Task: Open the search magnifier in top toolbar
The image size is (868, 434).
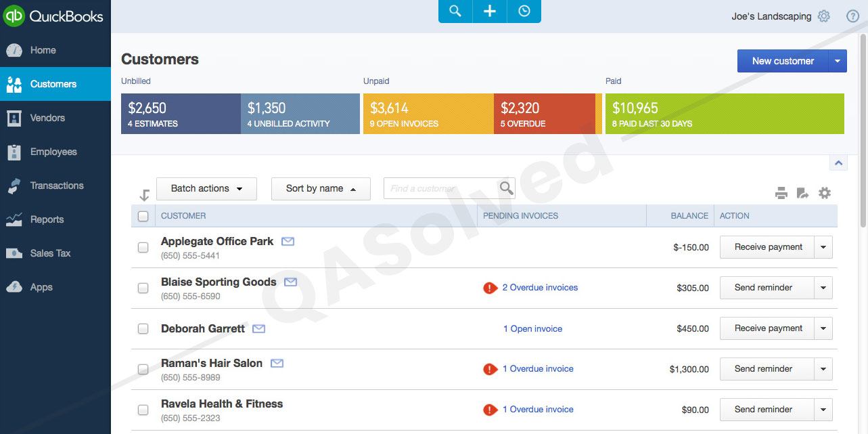Action: [x=455, y=12]
